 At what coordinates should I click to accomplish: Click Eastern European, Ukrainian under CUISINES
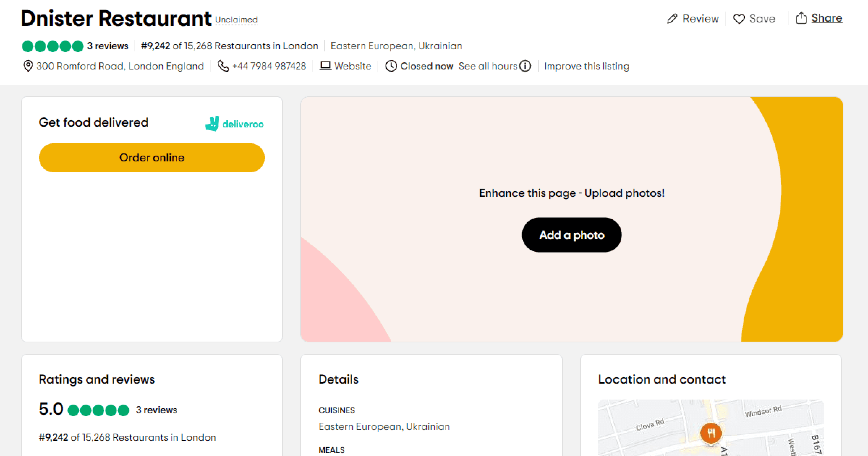384,427
